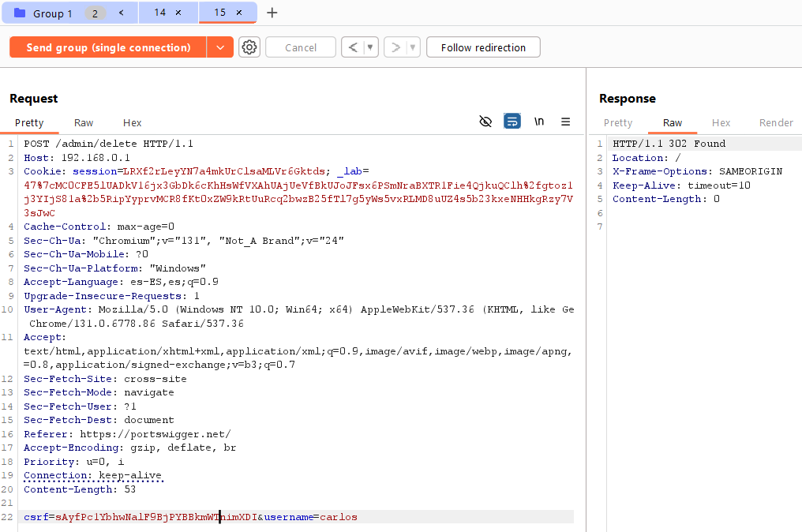Click the Priority header line
The height and width of the screenshot is (532, 802).
73,462
